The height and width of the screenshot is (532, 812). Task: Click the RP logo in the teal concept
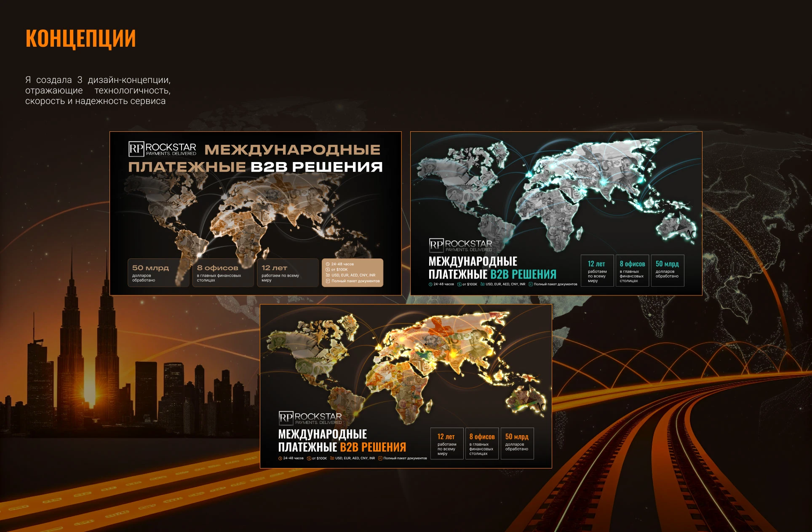(x=436, y=245)
